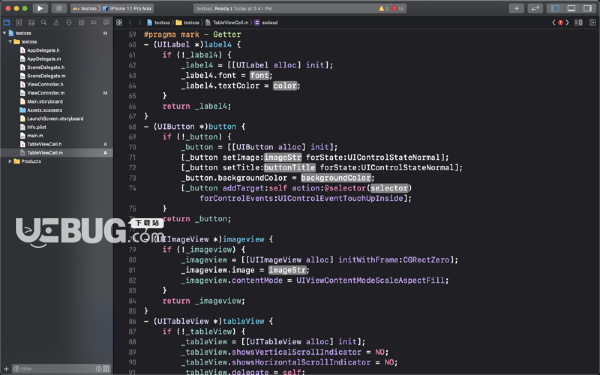Screen dimensions: 600x375
Task: Go back in editor history
Action: pos(130,23)
